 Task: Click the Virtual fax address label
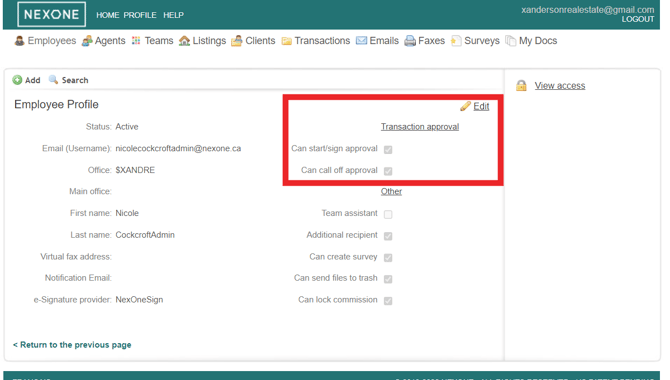point(76,256)
